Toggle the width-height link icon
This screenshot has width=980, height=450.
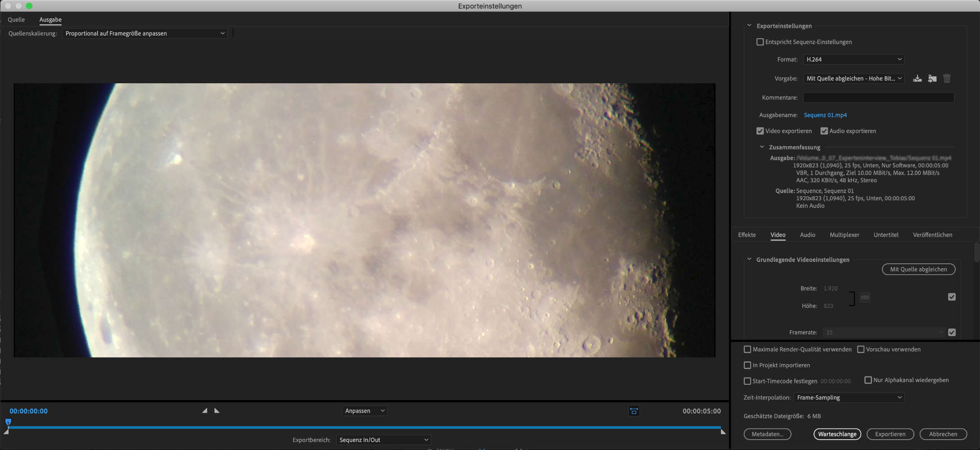tap(864, 297)
